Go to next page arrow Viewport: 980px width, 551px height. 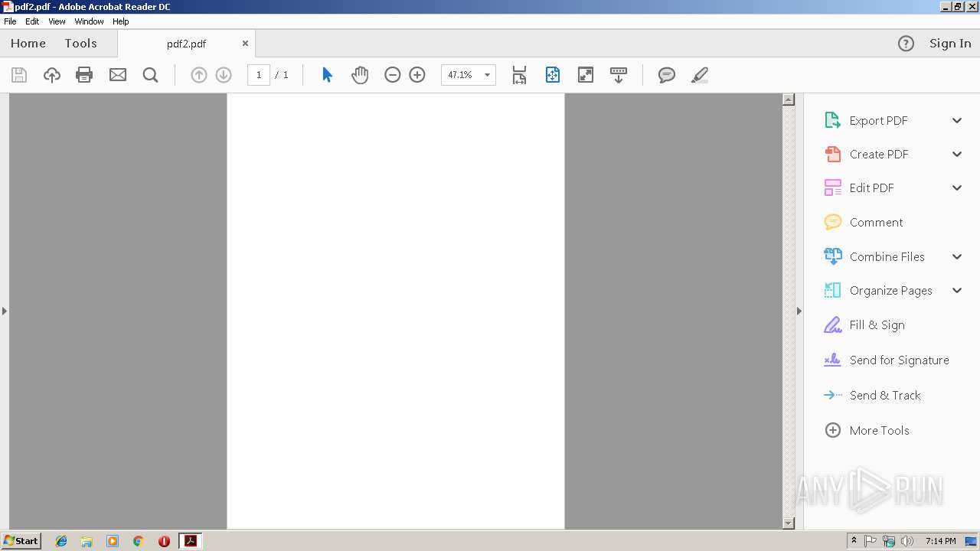click(224, 75)
